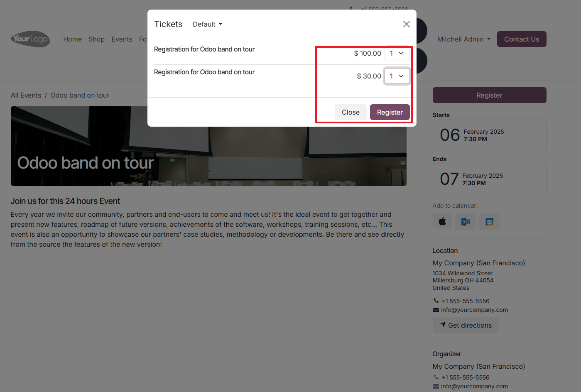Add event to Outlook calendar icon
This screenshot has width=581, height=392.
(x=466, y=221)
